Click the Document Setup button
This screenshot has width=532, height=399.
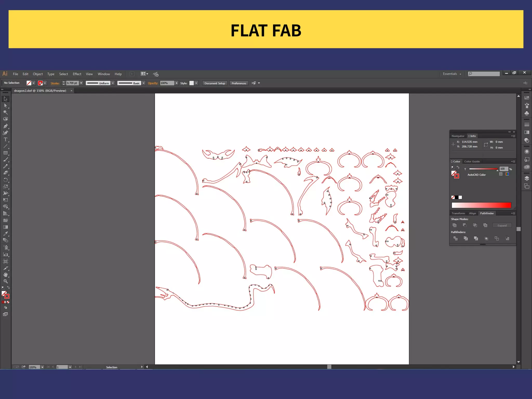215,83
